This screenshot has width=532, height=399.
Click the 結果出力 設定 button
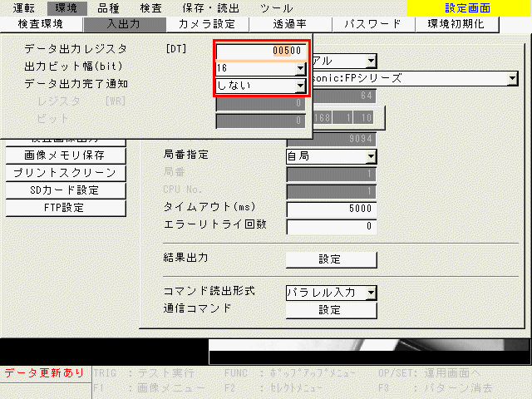[x=330, y=259]
